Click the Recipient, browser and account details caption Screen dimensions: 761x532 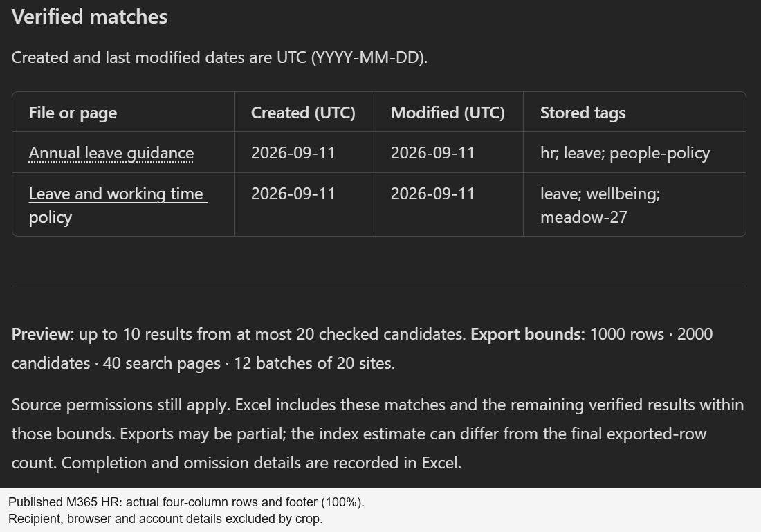click(165, 518)
